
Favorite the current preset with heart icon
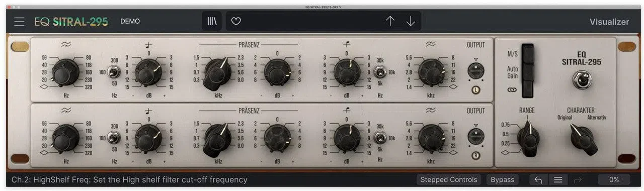236,22
